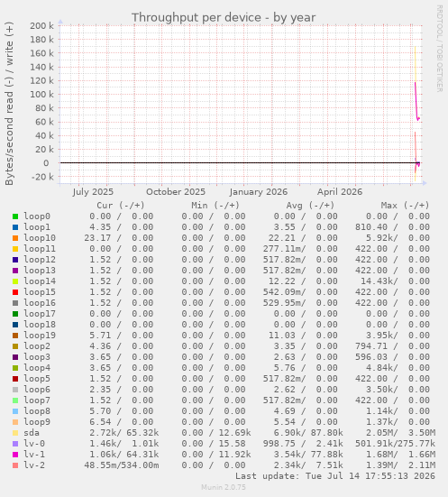
Task: Click lv-2 current value '48.55m/534.00m'
Action: point(122,465)
